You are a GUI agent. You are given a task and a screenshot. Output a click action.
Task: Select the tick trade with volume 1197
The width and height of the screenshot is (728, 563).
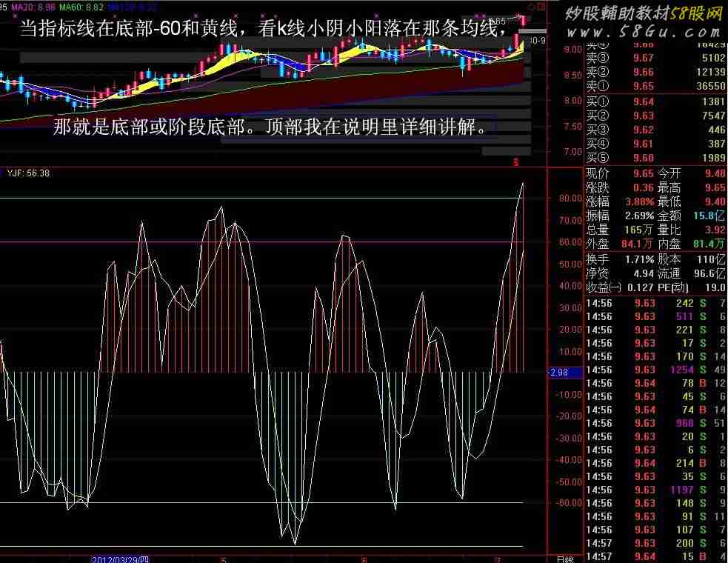(x=655, y=490)
